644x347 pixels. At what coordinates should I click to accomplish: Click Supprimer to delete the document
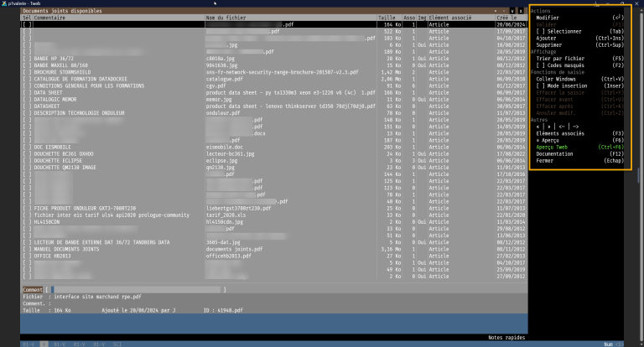tap(548, 44)
